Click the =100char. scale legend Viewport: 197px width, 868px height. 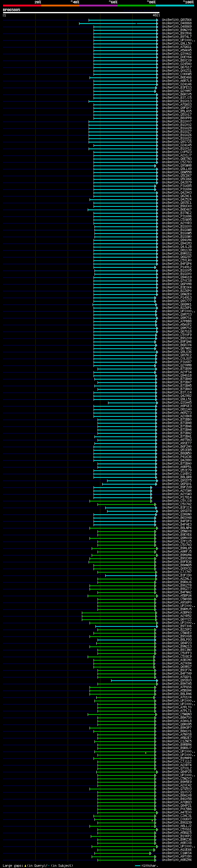tap(146, 866)
